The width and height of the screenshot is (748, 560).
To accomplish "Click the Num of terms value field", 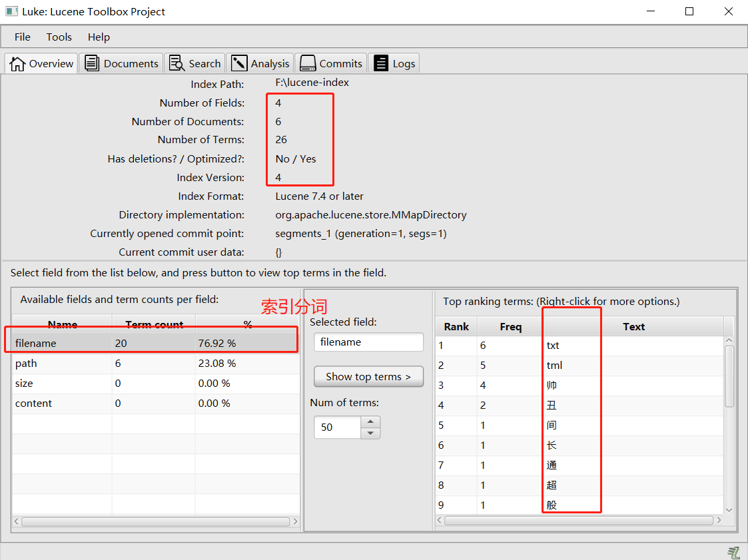I will [337, 427].
